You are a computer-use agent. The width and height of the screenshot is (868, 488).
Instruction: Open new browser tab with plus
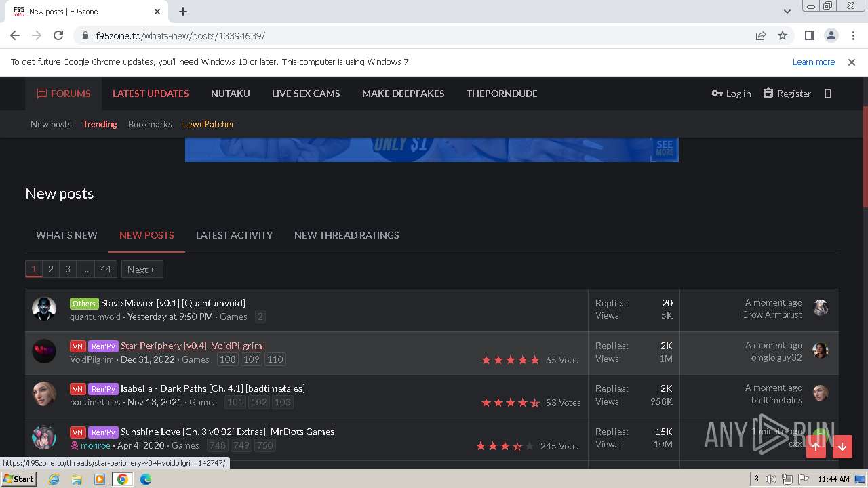(183, 11)
